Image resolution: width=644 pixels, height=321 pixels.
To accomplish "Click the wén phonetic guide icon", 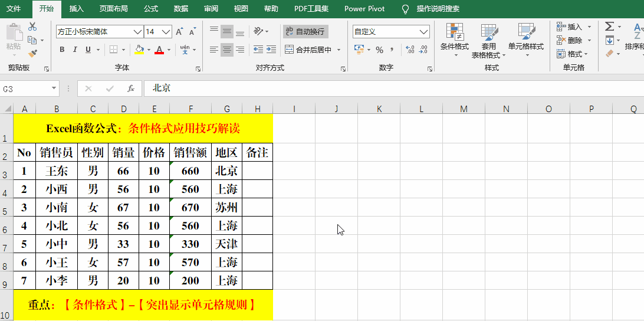I will 185,50.
